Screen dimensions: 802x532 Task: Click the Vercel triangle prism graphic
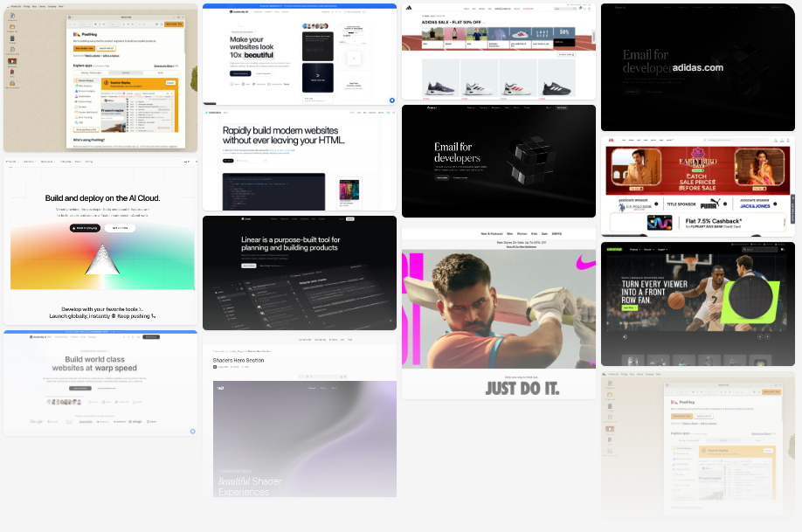point(102,259)
